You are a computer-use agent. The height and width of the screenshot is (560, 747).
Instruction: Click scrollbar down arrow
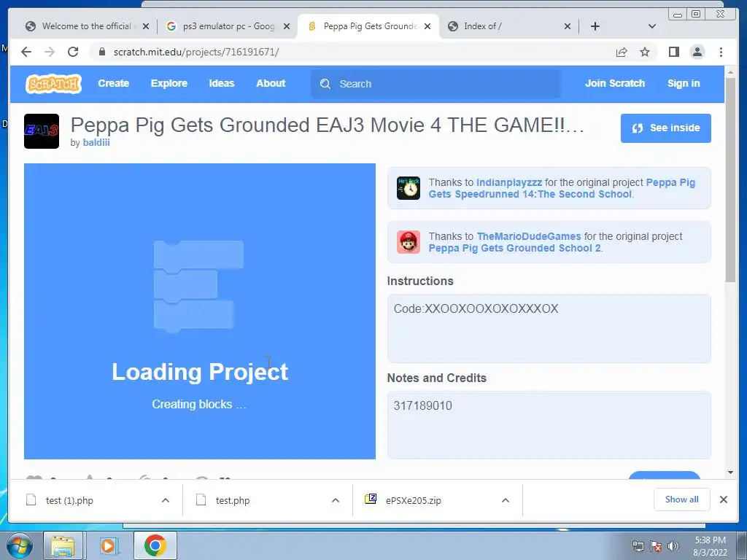coord(730,472)
